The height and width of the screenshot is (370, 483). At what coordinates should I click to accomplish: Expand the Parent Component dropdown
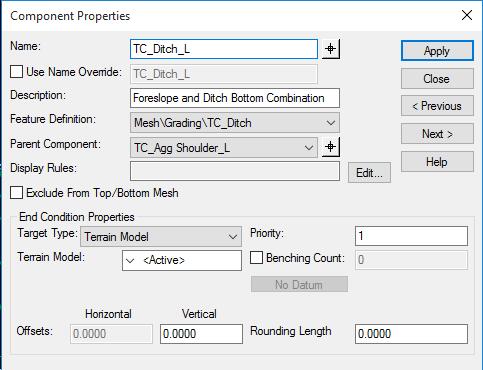pos(224,147)
